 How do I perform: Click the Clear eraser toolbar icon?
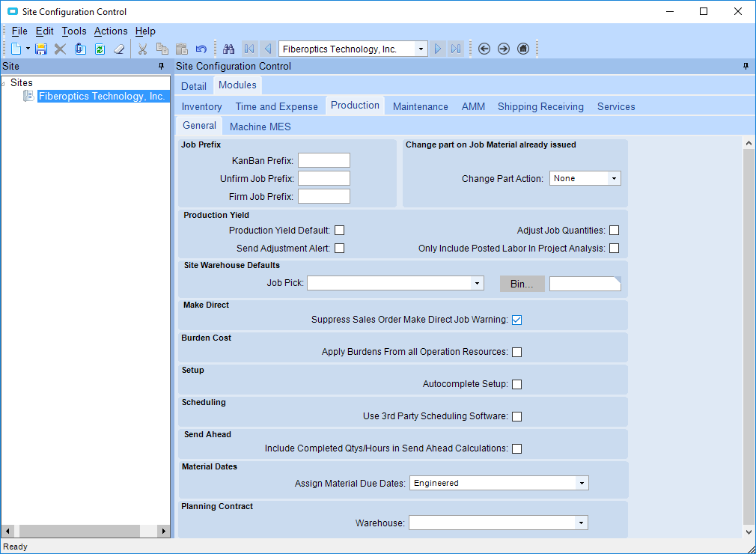pos(119,49)
